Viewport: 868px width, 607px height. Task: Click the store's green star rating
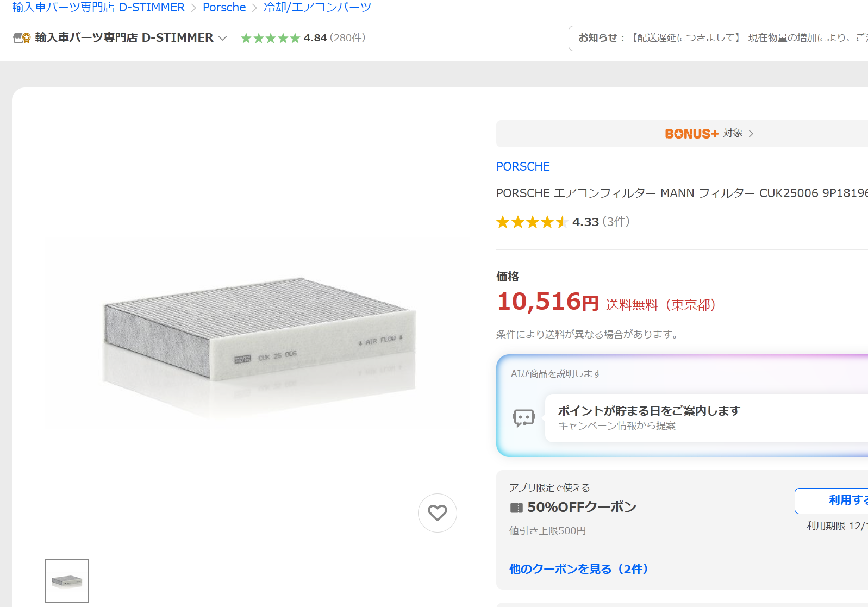(x=270, y=38)
